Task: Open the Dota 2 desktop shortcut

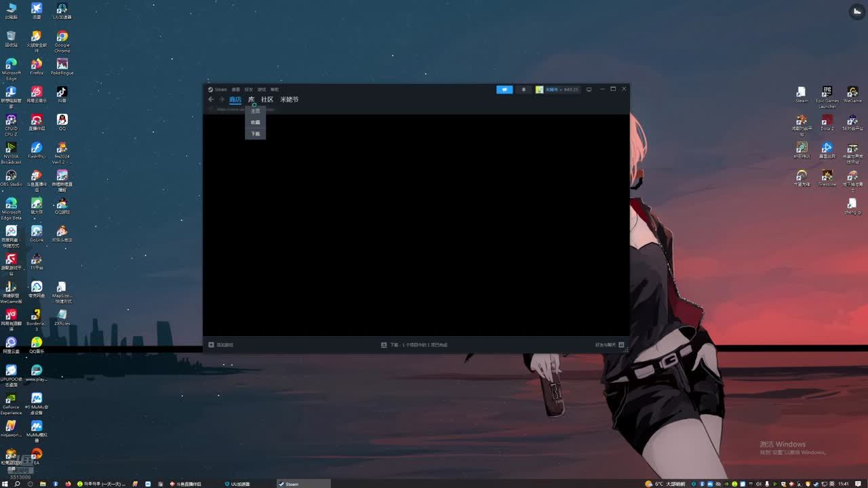Action: point(827,121)
